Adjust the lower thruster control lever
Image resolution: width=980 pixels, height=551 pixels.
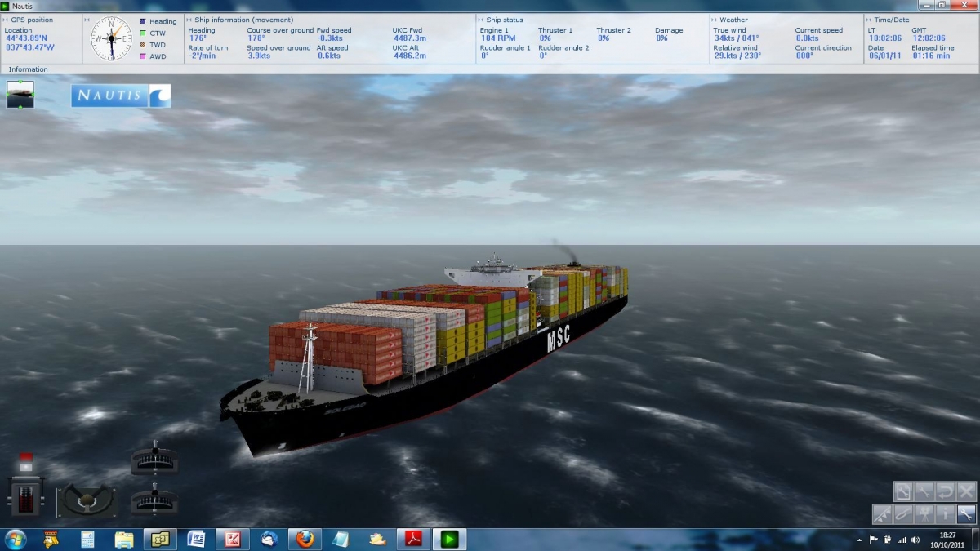pyautogui.click(x=154, y=499)
